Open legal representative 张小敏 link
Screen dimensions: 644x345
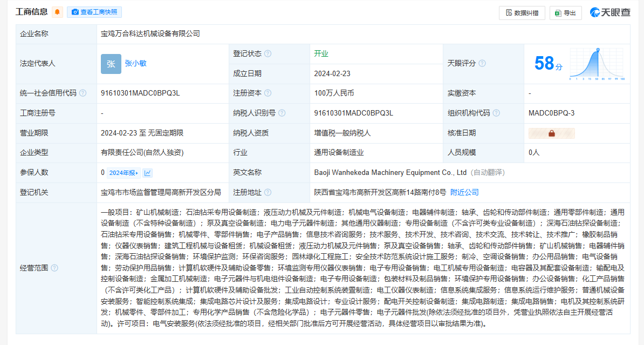135,63
